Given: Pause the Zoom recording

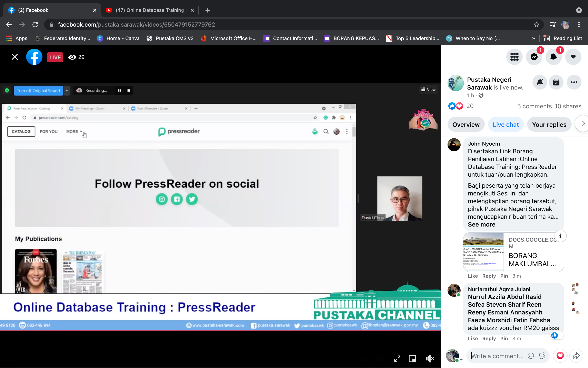Looking at the screenshot, I should [x=120, y=91].
